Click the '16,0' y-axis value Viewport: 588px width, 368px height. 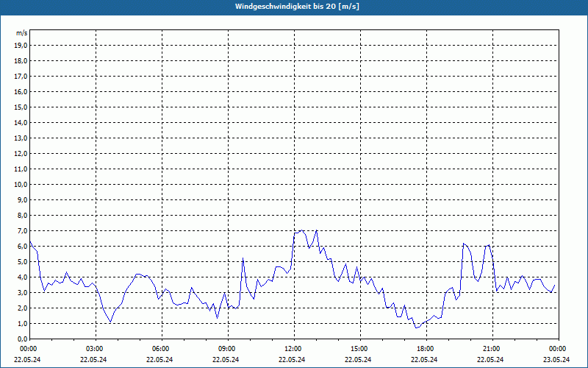(x=21, y=91)
